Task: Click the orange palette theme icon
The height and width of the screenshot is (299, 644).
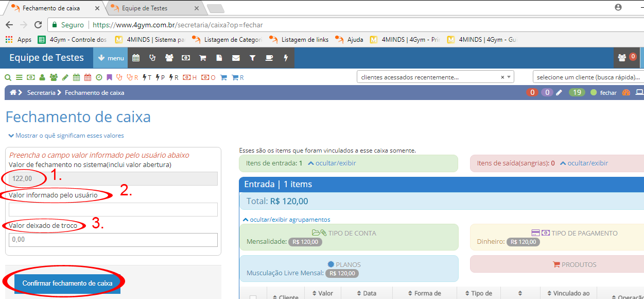Action: [626, 93]
